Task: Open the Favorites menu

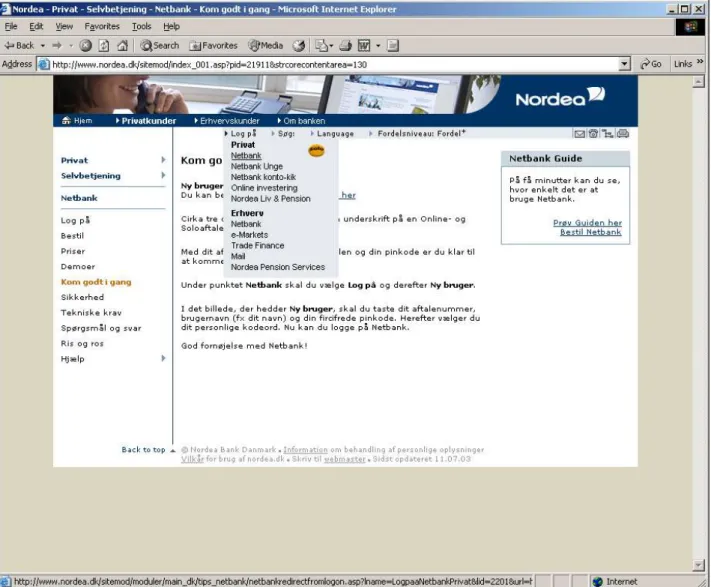Action: point(102,26)
